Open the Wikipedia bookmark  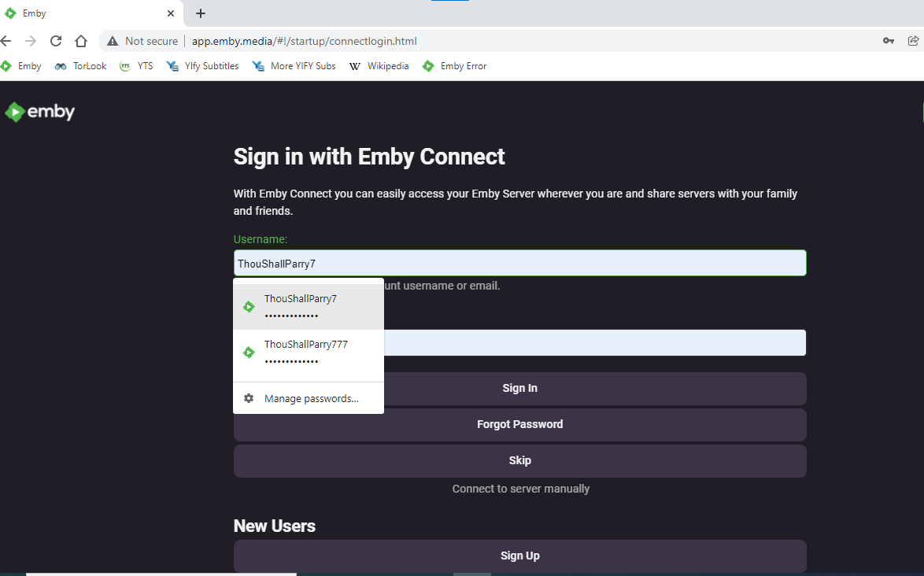point(379,66)
